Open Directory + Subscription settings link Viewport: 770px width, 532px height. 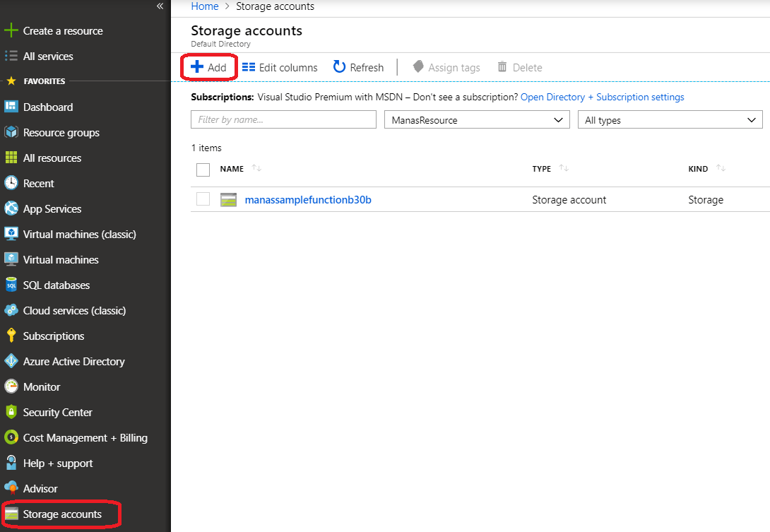(602, 97)
